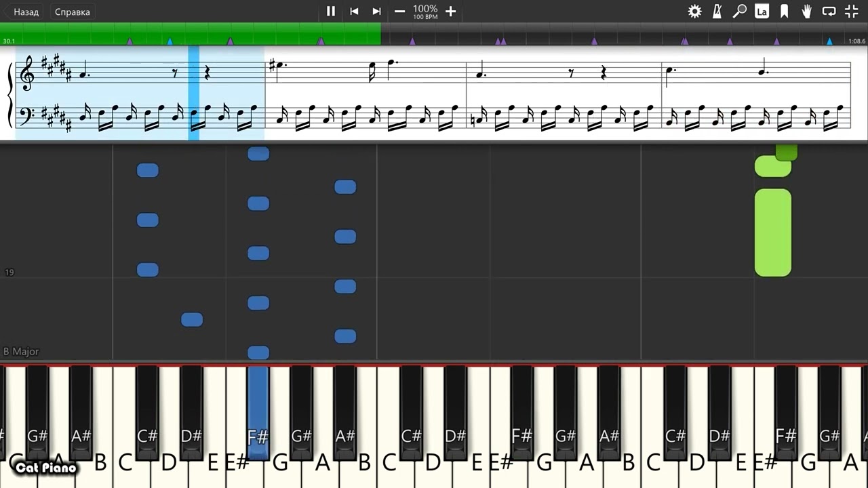Toggle the loop icon

829,12
